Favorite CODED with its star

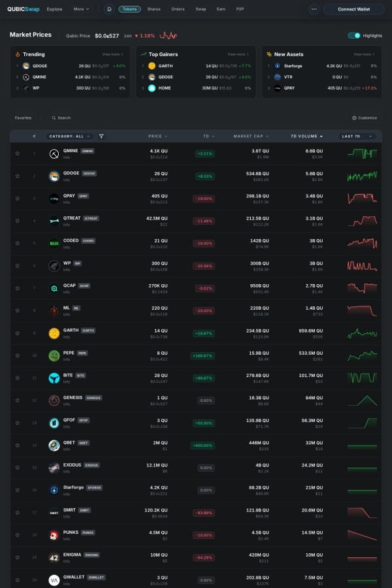click(x=17, y=243)
